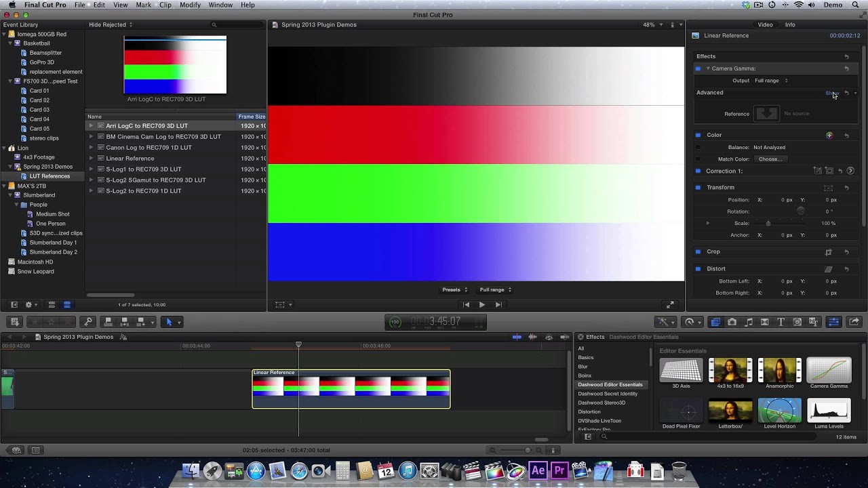The width and height of the screenshot is (868, 488).
Task: Play the viewer clip
Action: (x=481, y=305)
